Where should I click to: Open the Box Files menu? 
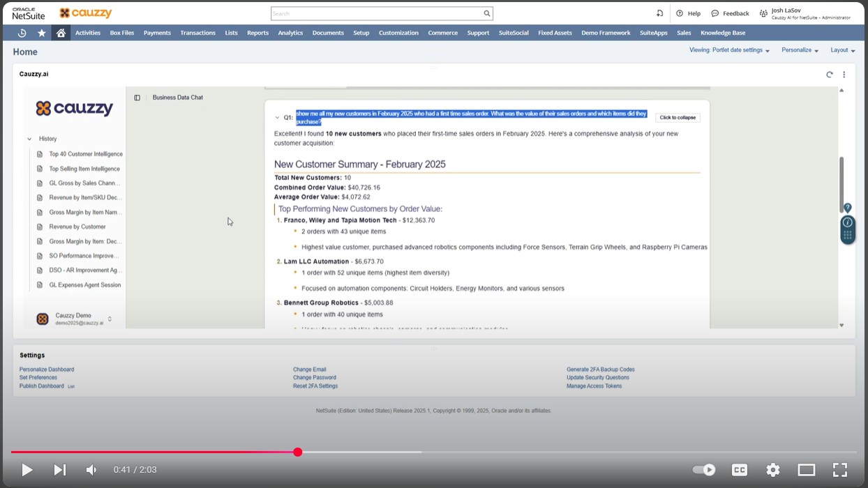point(122,33)
